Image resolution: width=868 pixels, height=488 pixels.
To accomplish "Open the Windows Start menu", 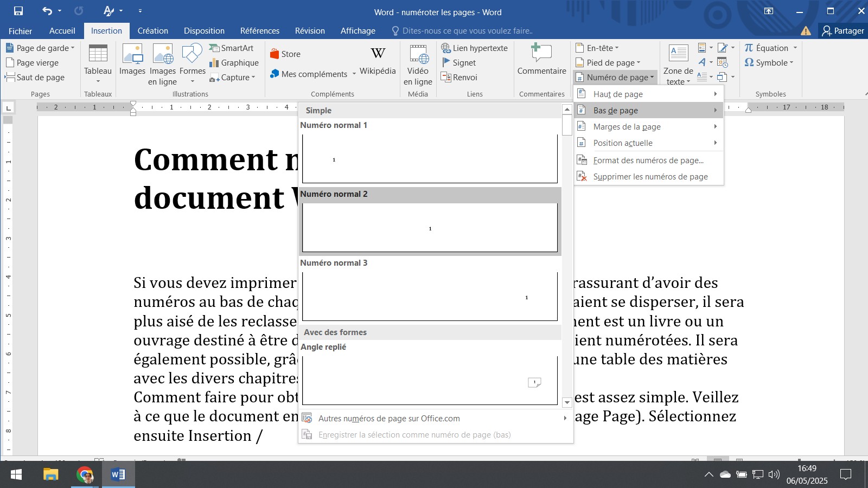I will coord(16,475).
